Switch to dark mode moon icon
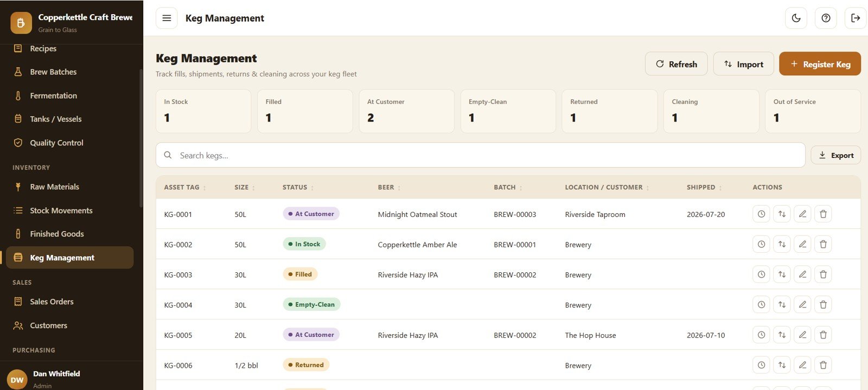 click(x=796, y=18)
